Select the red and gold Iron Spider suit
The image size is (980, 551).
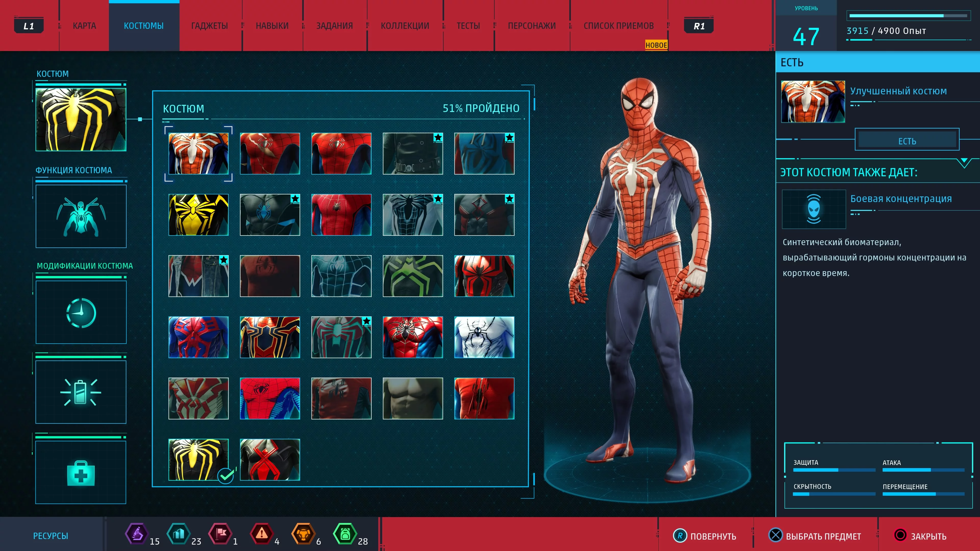click(270, 337)
